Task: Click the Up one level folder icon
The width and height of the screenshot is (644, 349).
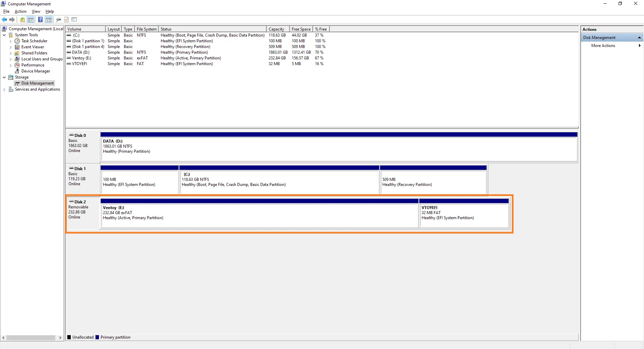Action: pyautogui.click(x=22, y=19)
